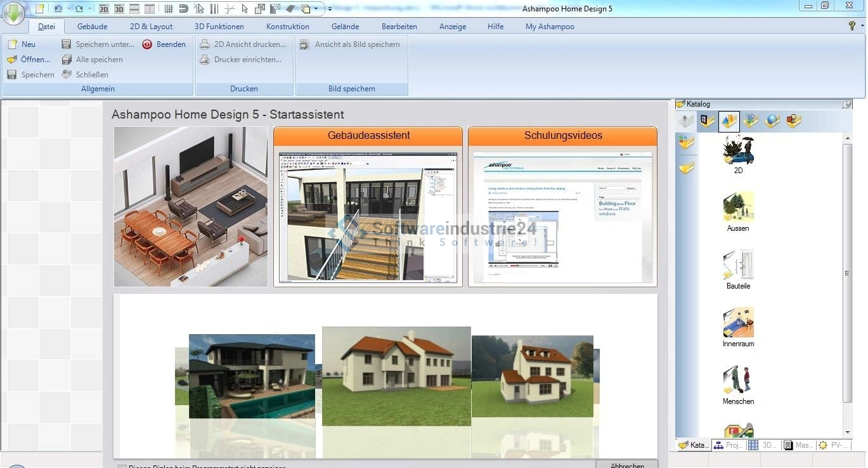Click the undo arrow icon
This screenshot has height=468, width=868.
[x=58, y=9]
